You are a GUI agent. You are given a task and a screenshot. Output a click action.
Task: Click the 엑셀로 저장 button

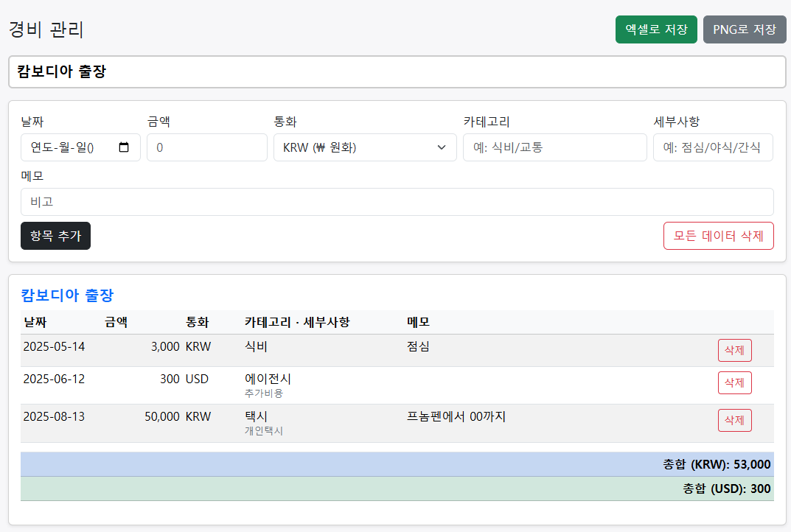point(655,29)
